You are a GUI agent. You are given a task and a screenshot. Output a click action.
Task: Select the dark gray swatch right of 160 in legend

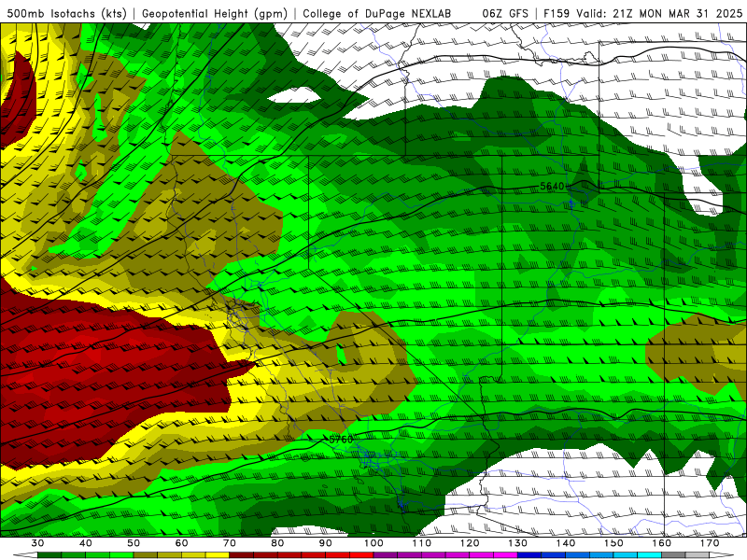(673, 555)
